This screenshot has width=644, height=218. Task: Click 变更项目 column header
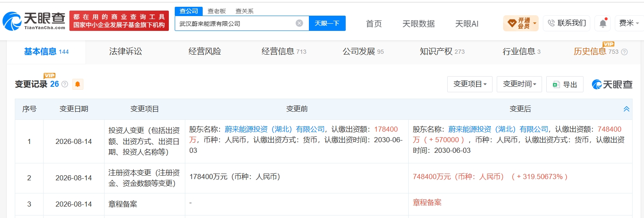click(x=145, y=109)
